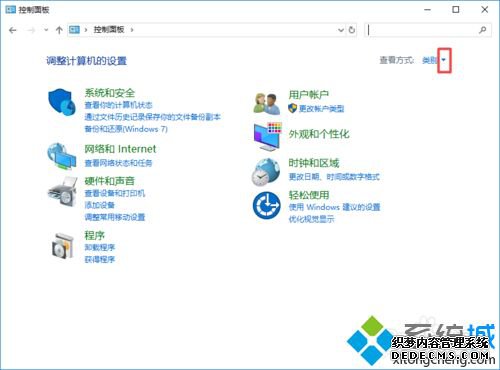The image size is (500, 370).
Task: Open the Programs disc box icon
Action: coord(63,246)
